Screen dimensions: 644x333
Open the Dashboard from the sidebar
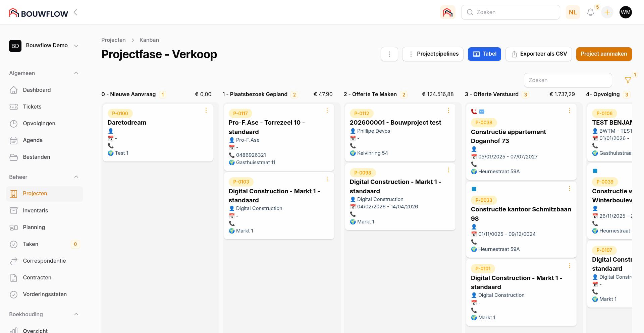(x=37, y=90)
